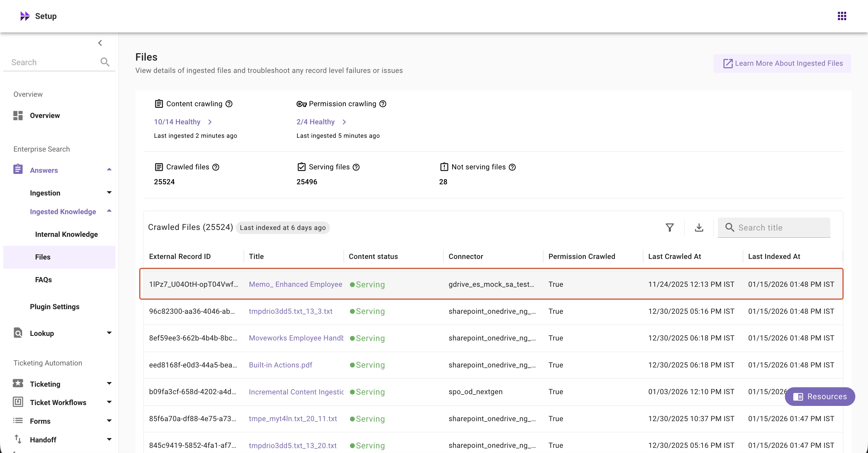The width and height of the screenshot is (868, 453).
Task: Click the help icon next to Not serving files
Action: 512,167
